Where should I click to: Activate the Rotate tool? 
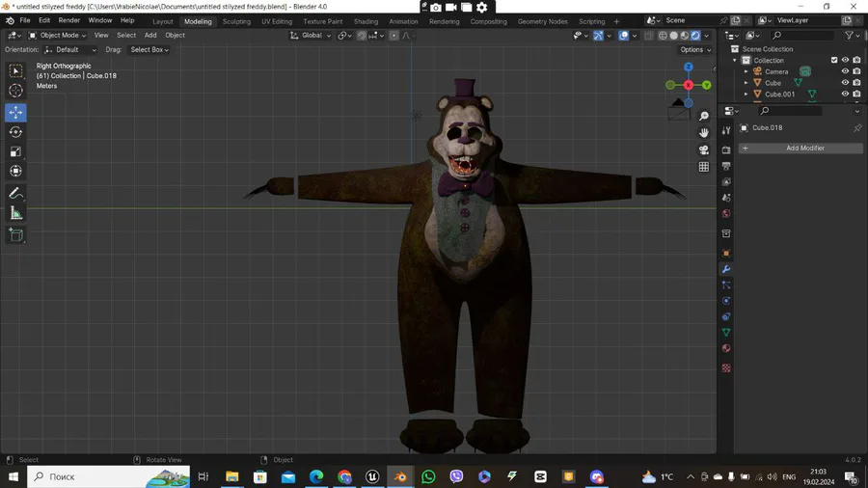15,132
